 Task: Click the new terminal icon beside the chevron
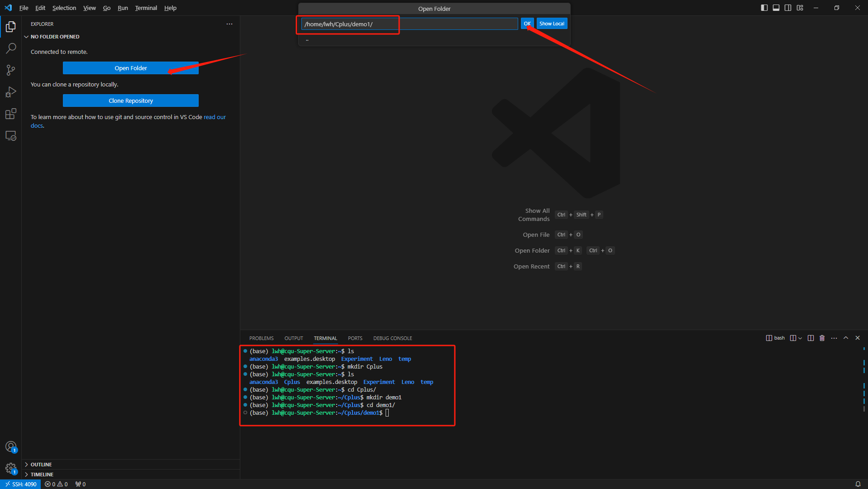coord(793,338)
